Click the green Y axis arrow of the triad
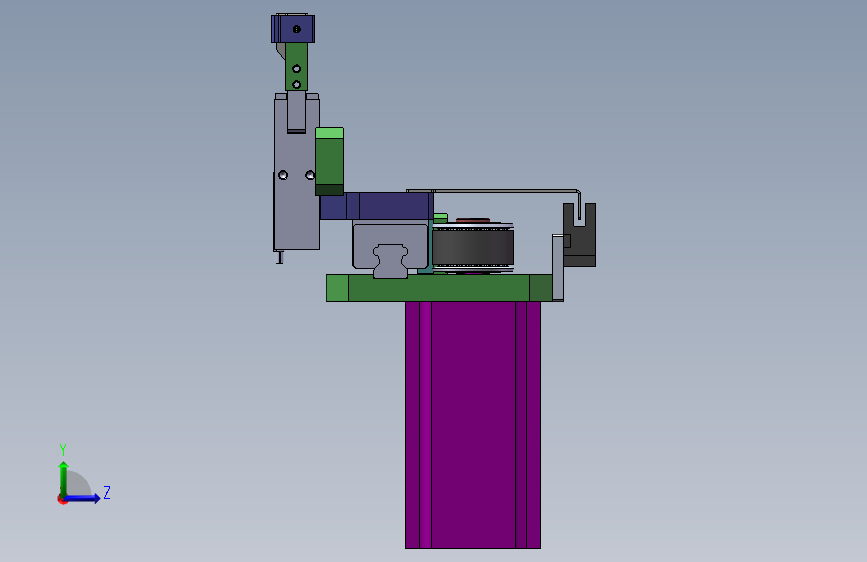 tap(64, 478)
